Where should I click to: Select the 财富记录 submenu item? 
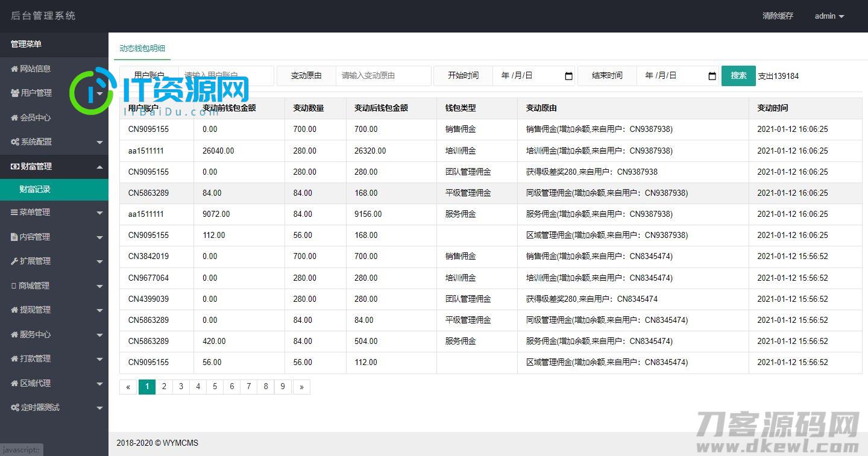click(x=54, y=189)
